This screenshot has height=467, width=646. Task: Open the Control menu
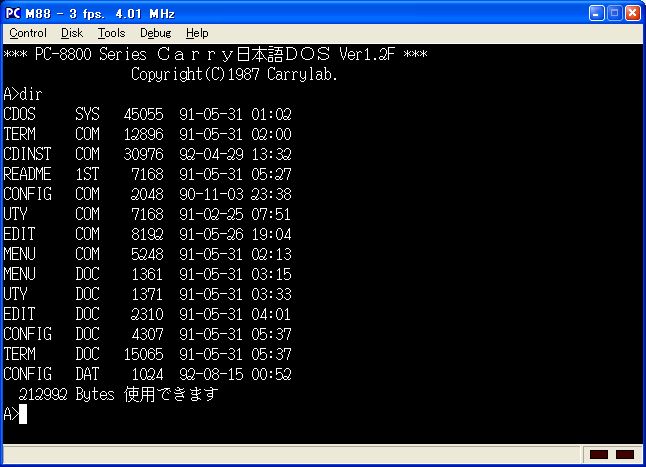(28, 33)
